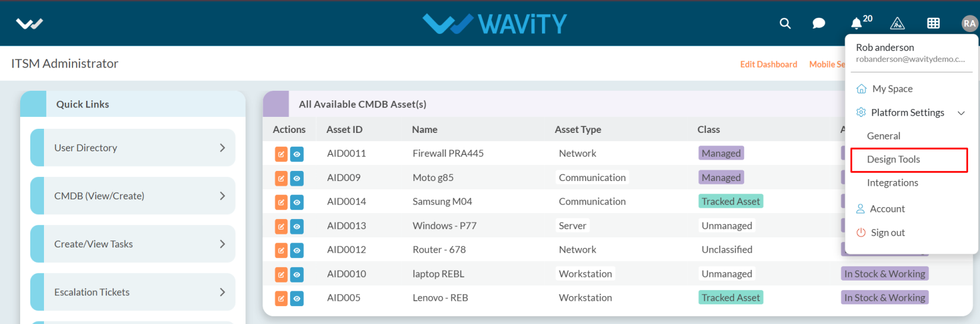Edit asset AID0014 with orange icon
This screenshot has width=980, height=324.
(281, 202)
